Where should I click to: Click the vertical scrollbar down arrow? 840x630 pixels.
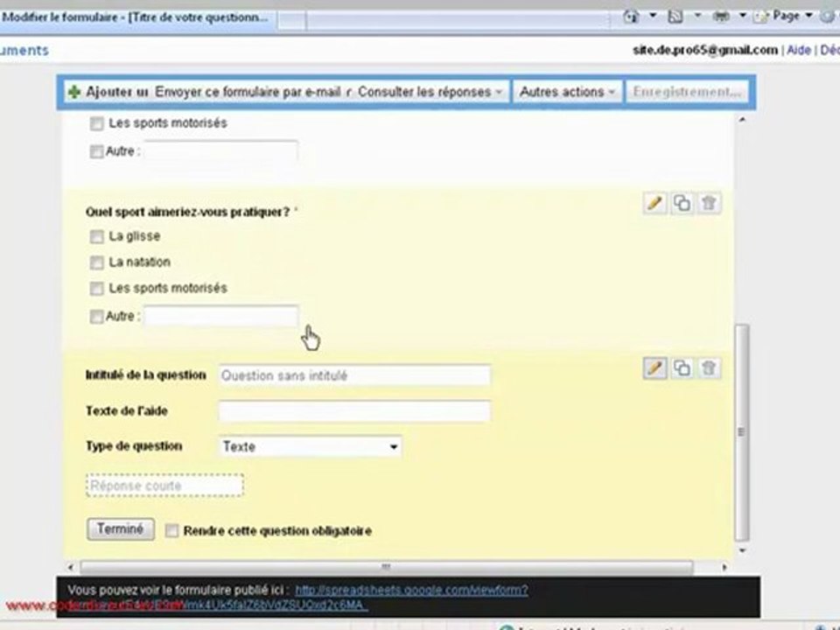click(x=742, y=550)
